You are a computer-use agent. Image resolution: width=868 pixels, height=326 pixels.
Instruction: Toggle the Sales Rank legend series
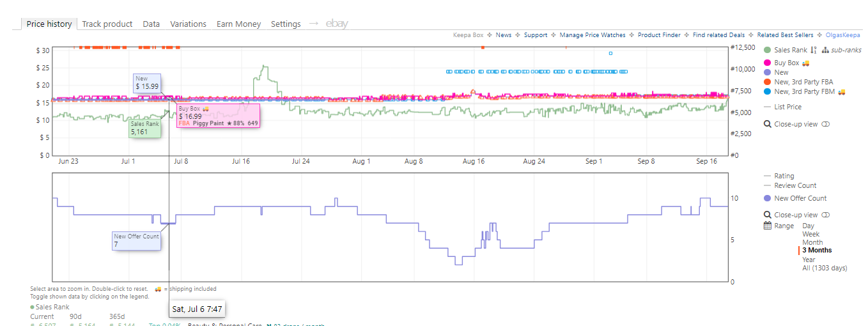coord(786,50)
